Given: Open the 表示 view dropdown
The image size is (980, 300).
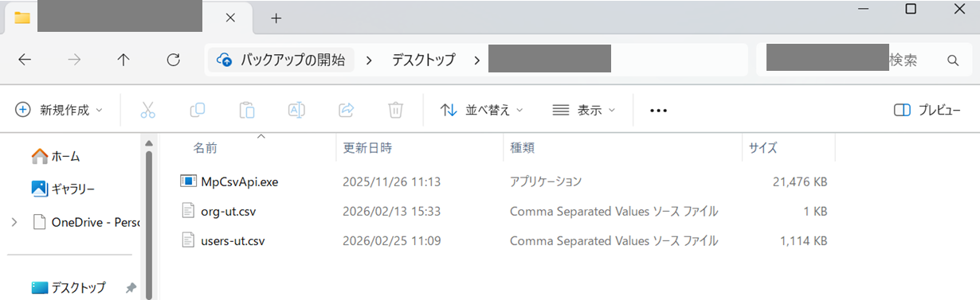Looking at the screenshot, I should pyautogui.click(x=585, y=110).
